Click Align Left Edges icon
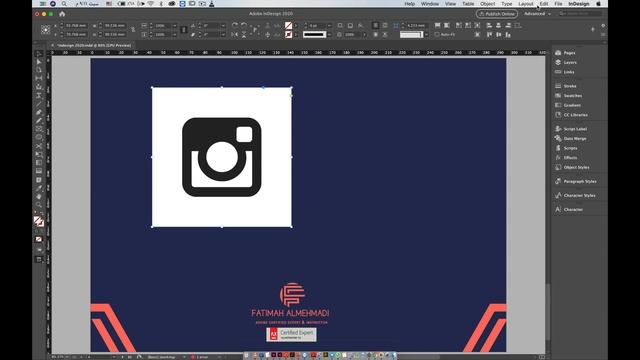Screen dimensions: 640x360 [x=489, y=25]
